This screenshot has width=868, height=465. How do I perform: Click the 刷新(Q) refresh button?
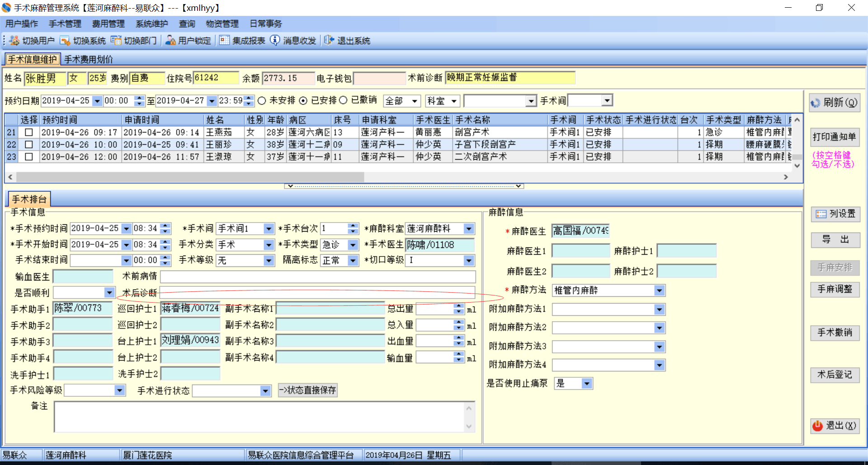(835, 103)
